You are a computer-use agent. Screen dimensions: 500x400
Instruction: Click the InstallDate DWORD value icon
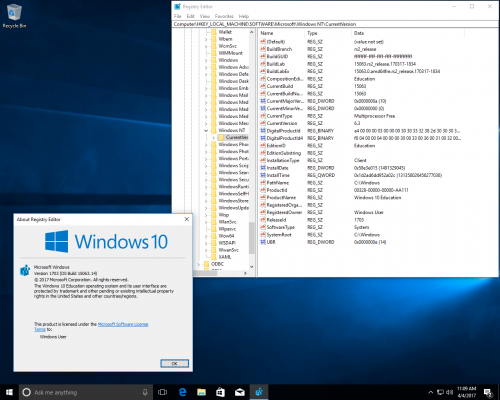point(263,168)
